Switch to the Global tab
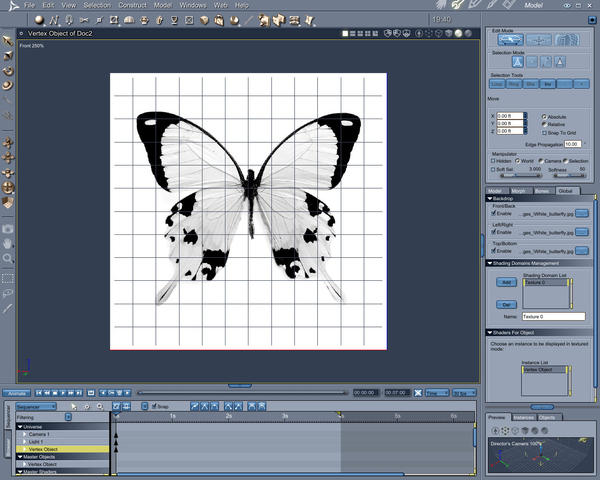The width and height of the screenshot is (600, 480). pyautogui.click(x=566, y=191)
